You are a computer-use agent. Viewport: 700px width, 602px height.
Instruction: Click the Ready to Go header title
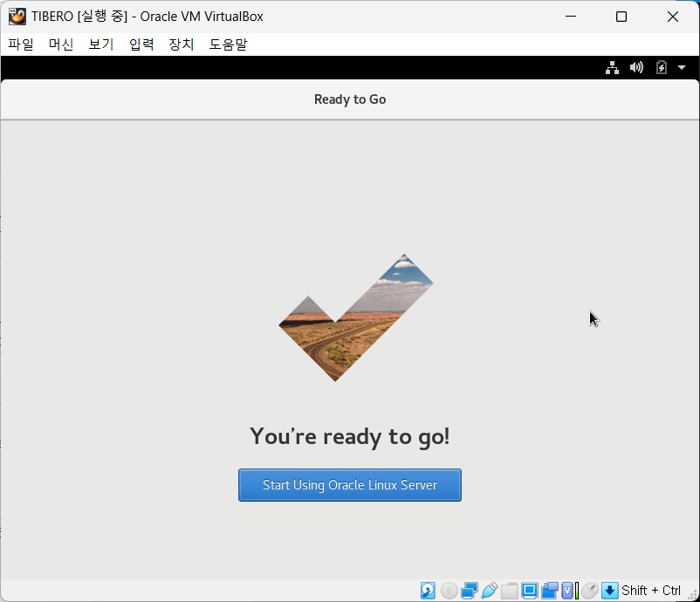[350, 99]
